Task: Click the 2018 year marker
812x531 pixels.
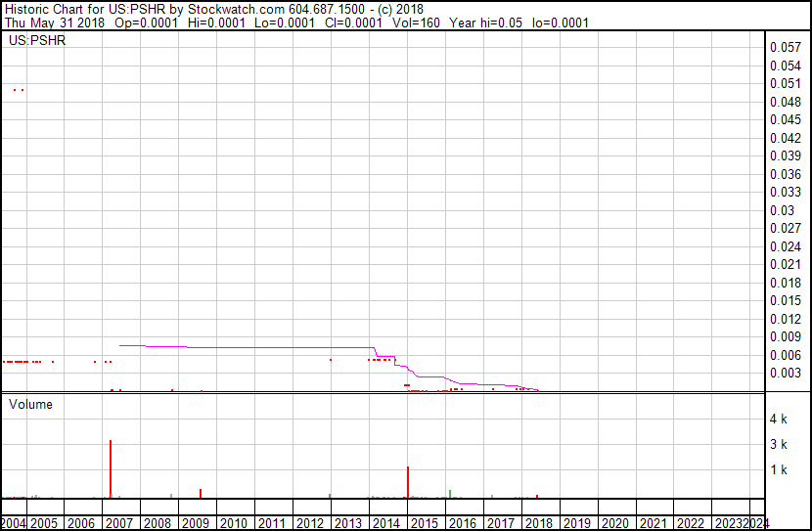Action: [x=539, y=523]
